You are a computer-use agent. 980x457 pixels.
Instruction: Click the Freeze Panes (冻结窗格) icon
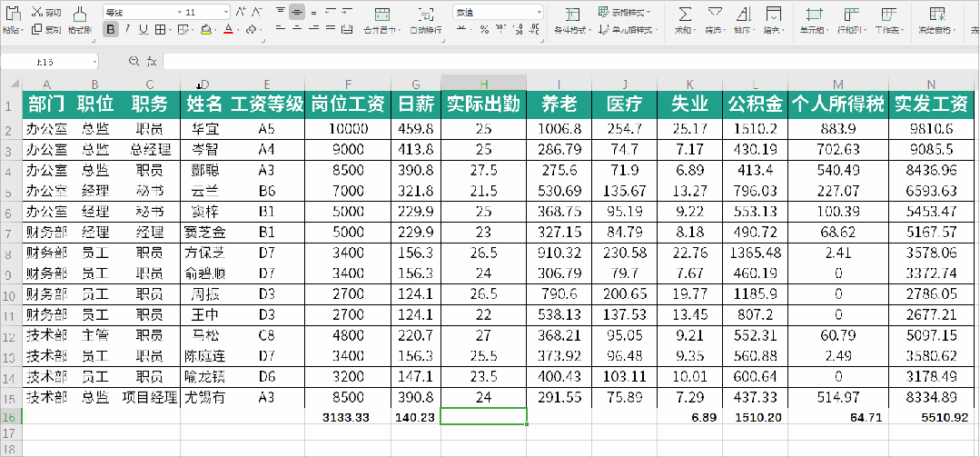[x=937, y=13]
